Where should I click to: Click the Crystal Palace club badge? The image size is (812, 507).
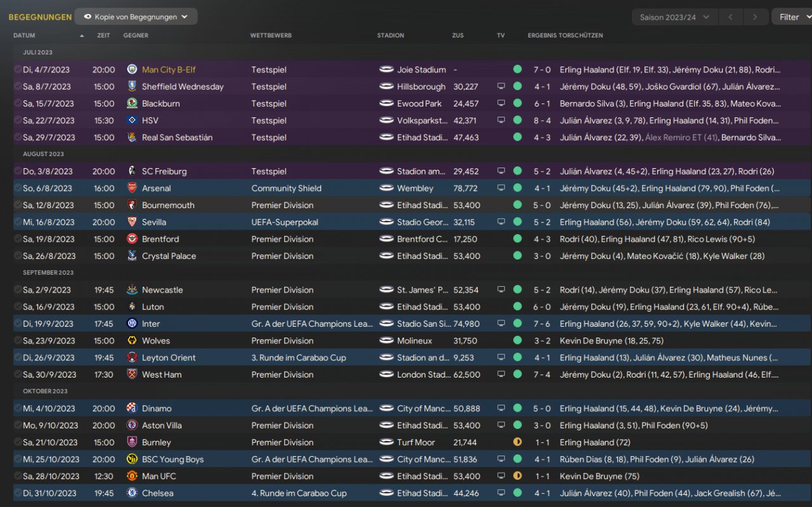[x=132, y=256]
